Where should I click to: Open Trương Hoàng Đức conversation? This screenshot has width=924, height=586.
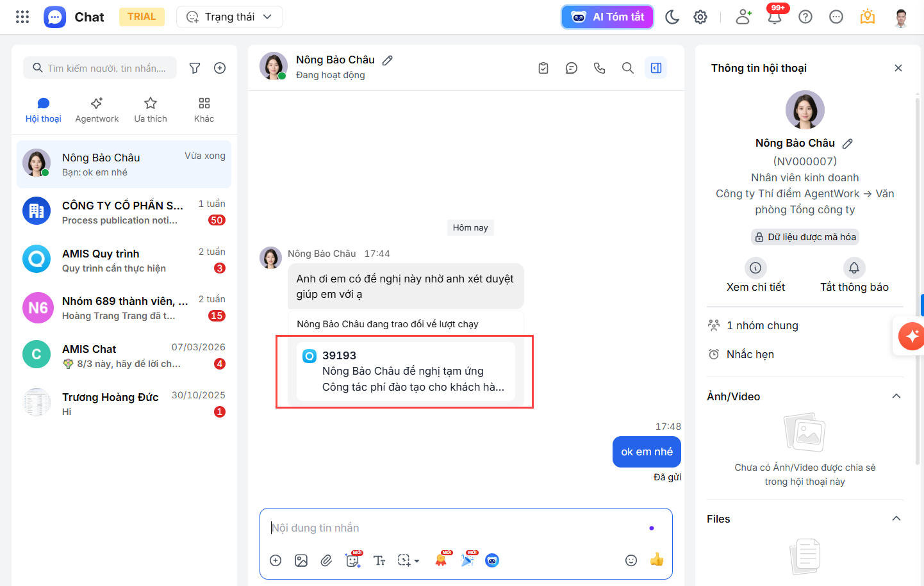click(124, 403)
